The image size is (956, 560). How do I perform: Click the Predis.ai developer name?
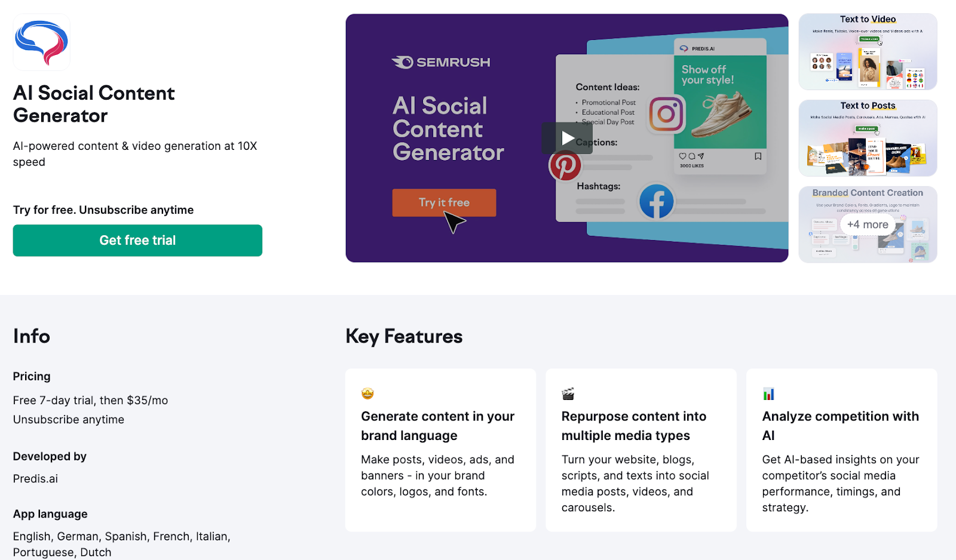point(35,479)
